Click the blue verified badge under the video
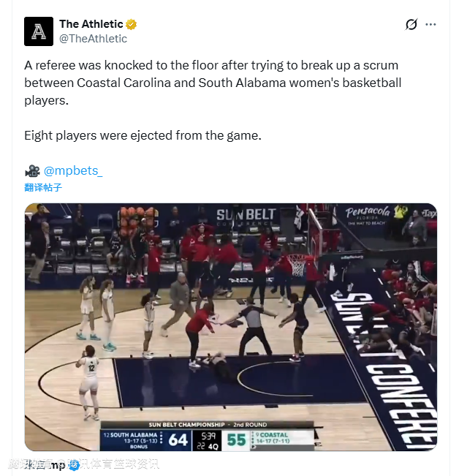 [x=74, y=465]
